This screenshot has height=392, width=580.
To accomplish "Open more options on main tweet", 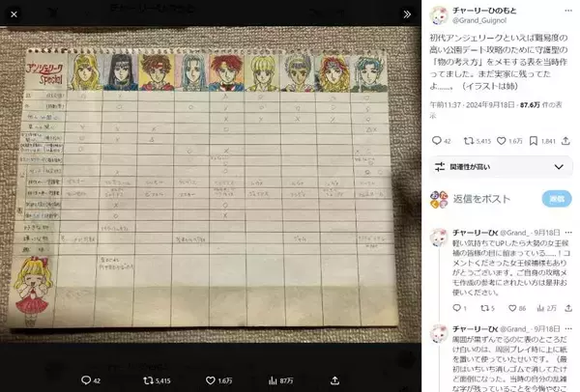I will pos(568,11).
